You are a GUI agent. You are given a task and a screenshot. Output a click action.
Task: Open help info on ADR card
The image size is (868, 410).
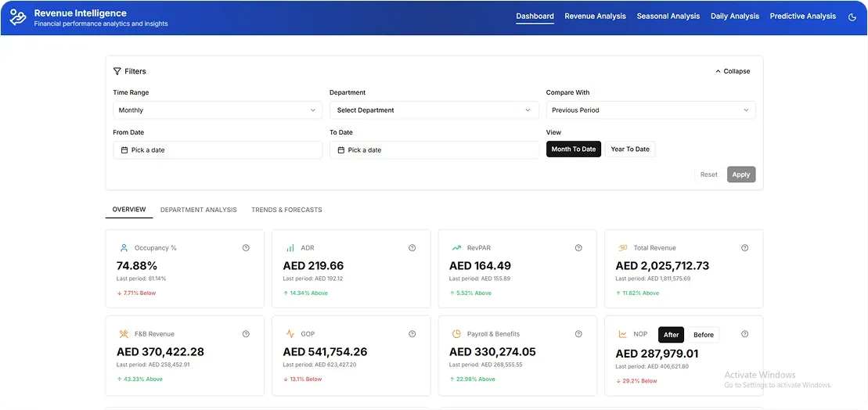tap(412, 248)
